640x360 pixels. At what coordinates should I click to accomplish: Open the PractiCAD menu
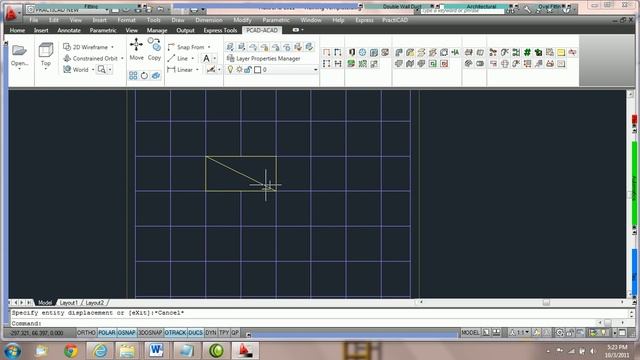pyautogui.click(x=395, y=20)
